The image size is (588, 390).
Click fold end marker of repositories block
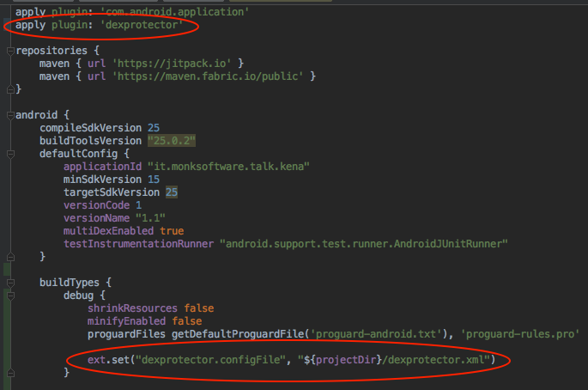[9, 89]
